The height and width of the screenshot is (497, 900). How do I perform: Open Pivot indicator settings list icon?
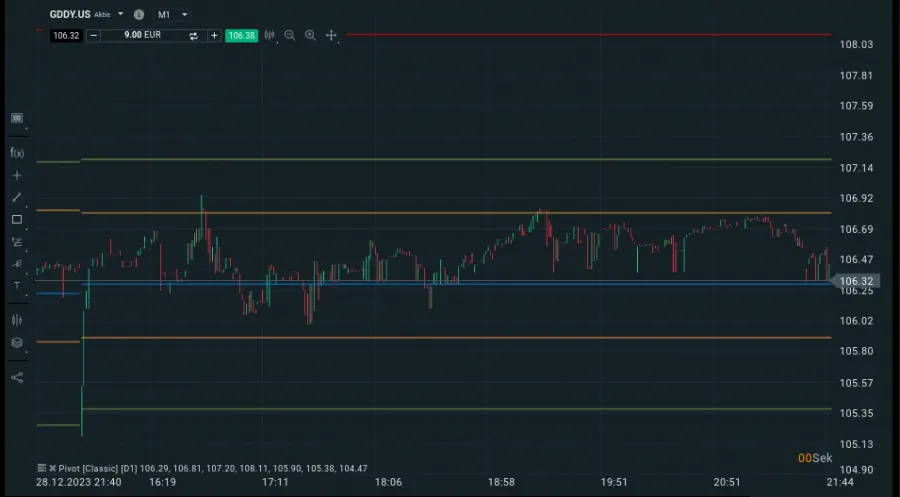pos(41,468)
